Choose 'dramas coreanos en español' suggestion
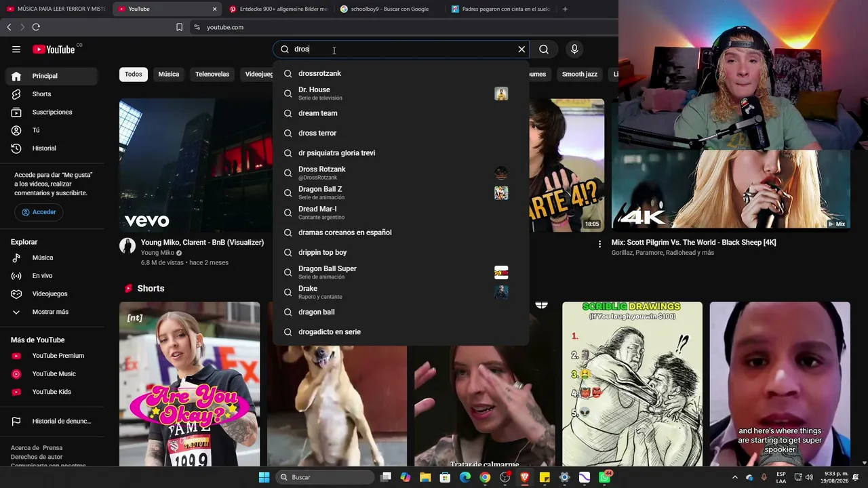This screenshot has width=868, height=488. click(400, 232)
